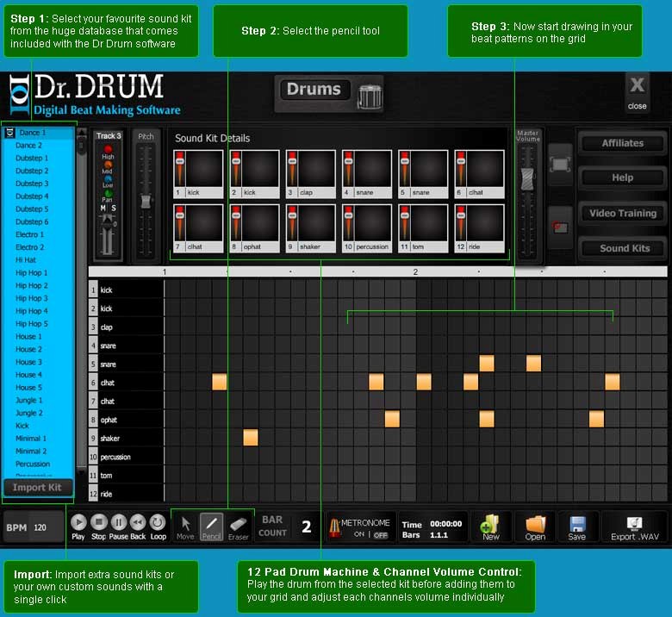
Task: Select Hi Hat sound kit
Action: (x=39, y=260)
